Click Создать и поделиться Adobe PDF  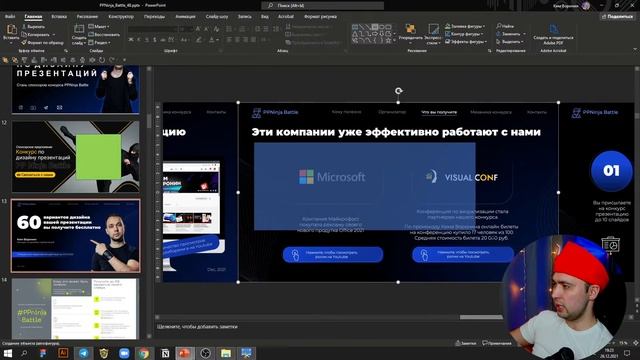click(x=553, y=34)
